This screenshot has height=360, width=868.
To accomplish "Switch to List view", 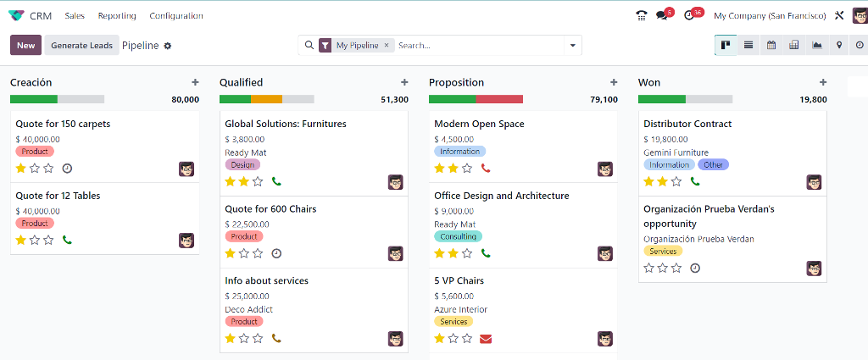I will point(748,46).
